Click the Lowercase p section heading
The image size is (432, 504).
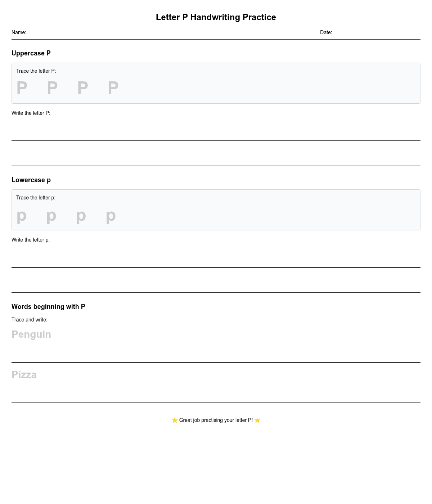click(31, 180)
